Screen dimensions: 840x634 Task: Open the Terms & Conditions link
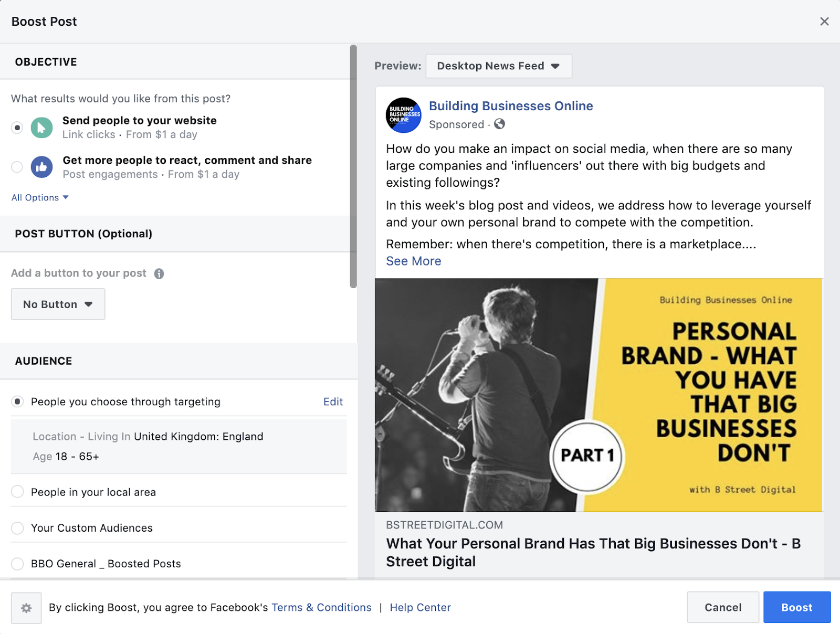pos(321,607)
